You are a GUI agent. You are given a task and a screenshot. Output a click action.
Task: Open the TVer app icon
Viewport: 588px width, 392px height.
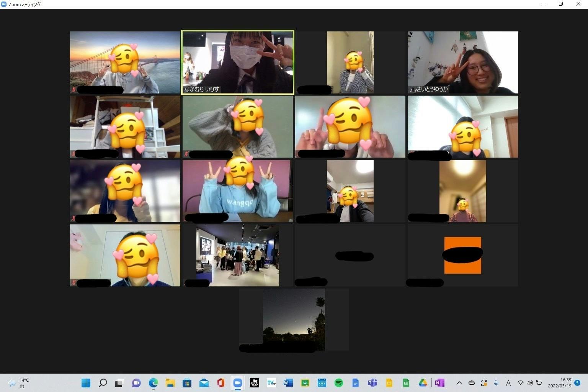(271, 383)
